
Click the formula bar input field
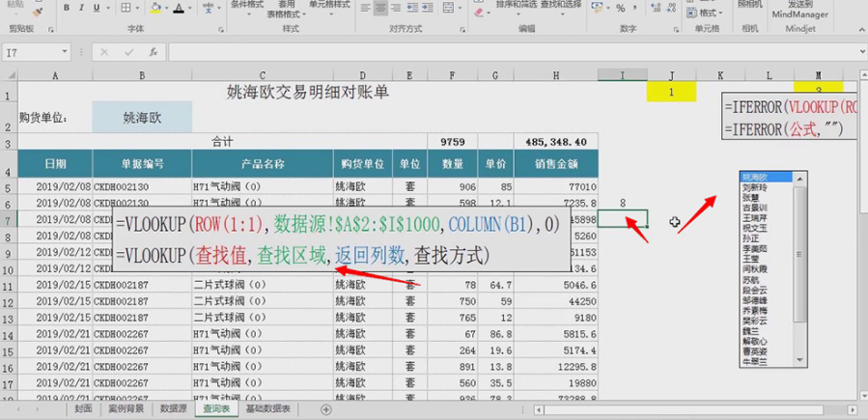pyautogui.click(x=512, y=52)
